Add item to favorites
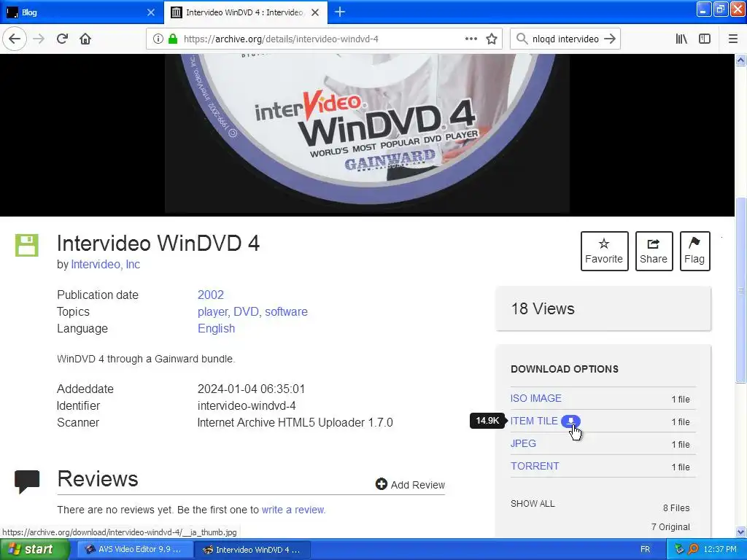This screenshot has width=747, height=560. 604,251
